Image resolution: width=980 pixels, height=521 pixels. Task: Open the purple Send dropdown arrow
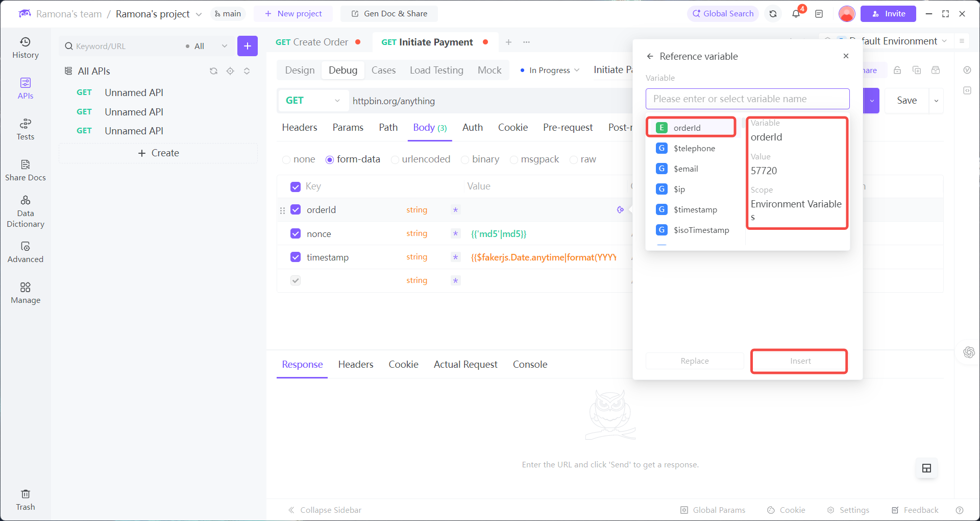tap(872, 101)
